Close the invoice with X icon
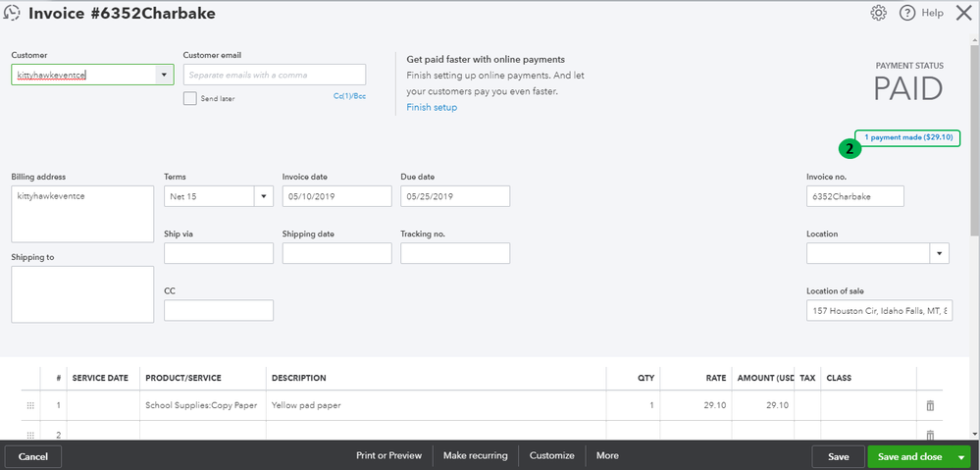The height and width of the screenshot is (470, 980). [963, 13]
